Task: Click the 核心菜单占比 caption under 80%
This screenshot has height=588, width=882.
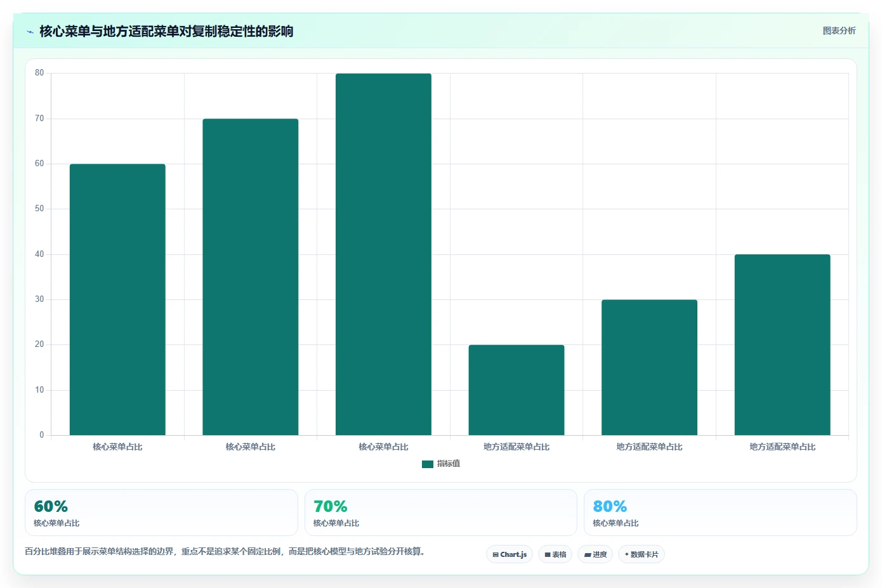Action: pyautogui.click(x=615, y=523)
